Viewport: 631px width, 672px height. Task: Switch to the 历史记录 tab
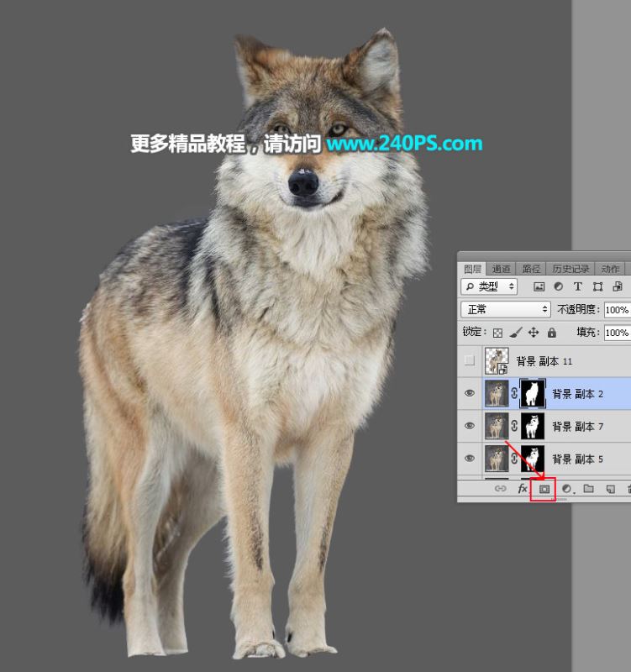pos(571,269)
